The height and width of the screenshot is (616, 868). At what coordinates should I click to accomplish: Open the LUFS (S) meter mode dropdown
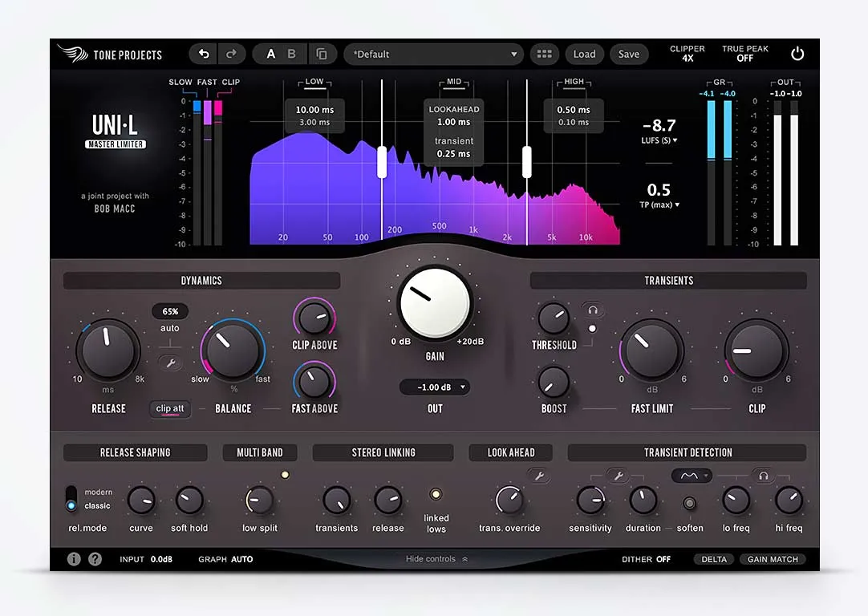click(659, 140)
